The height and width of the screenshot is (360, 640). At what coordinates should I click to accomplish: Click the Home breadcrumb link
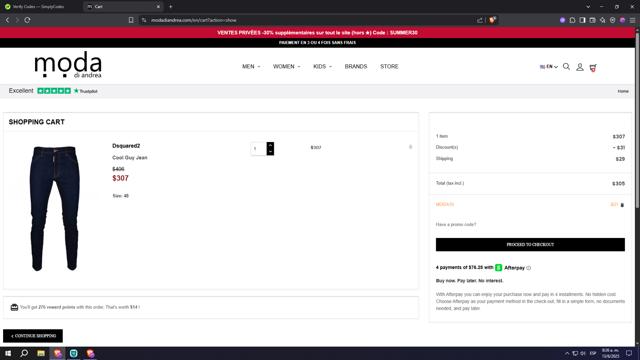[623, 91]
